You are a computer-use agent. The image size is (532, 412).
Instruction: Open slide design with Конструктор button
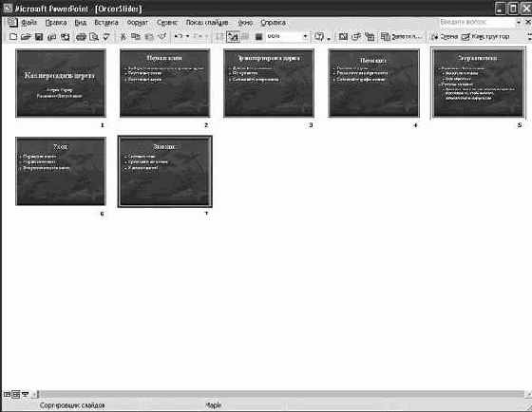click(x=485, y=36)
